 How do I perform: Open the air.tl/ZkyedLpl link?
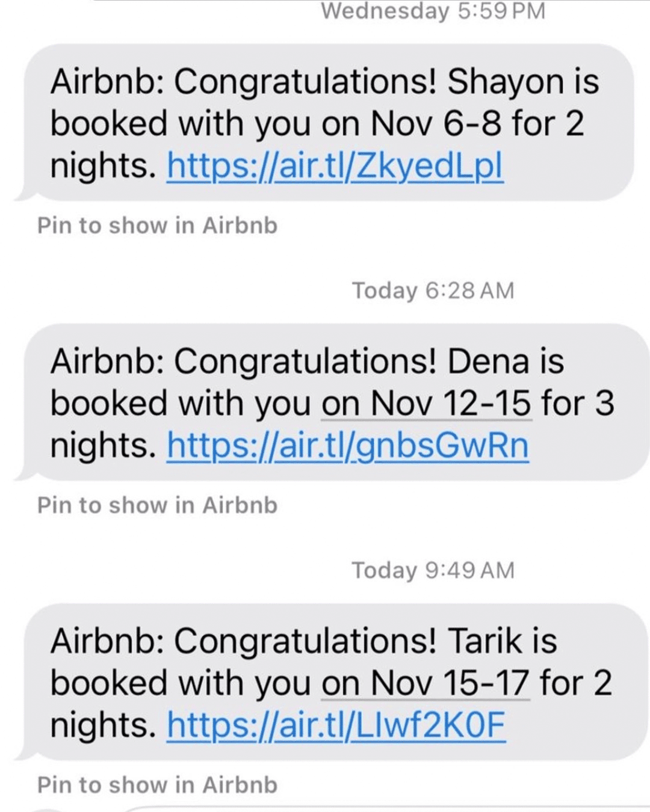pyautogui.click(x=335, y=166)
